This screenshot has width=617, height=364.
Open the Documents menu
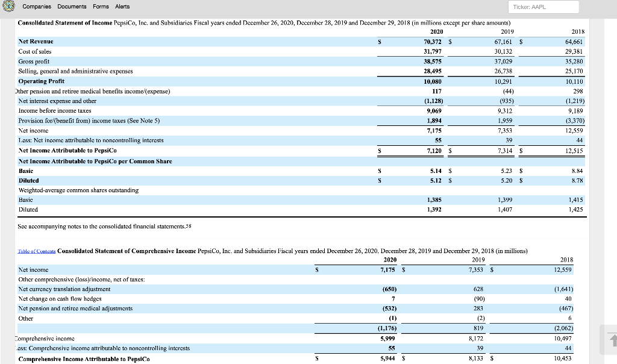(x=72, y=7)
